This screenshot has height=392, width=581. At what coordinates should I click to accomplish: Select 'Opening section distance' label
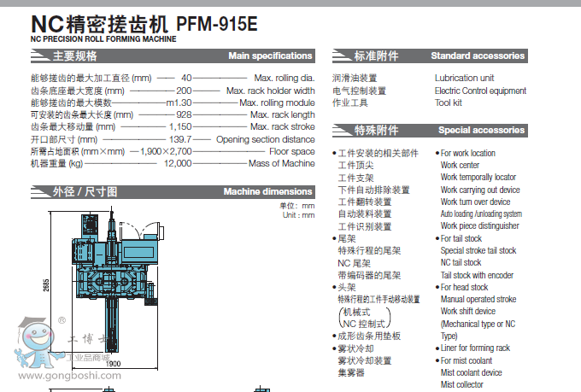266,139
